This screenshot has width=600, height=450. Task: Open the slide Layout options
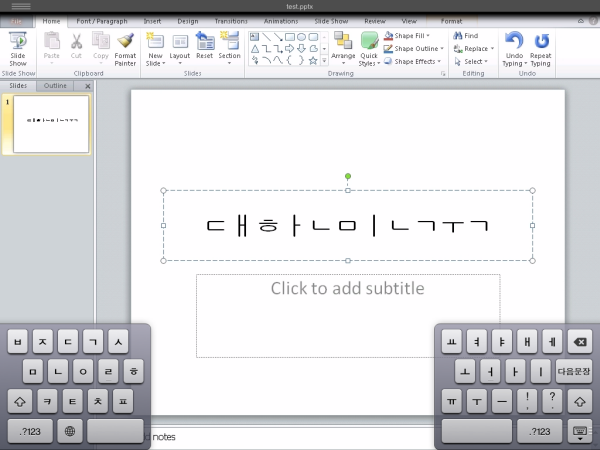[x=180, y=49]
